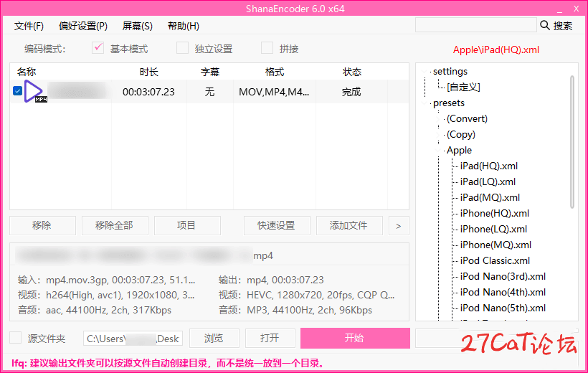Image resolution: width=588 pixels, height=373 pixels.
Task: Click the input video h264(High, avc1) info
Action: tap(120, 295)
